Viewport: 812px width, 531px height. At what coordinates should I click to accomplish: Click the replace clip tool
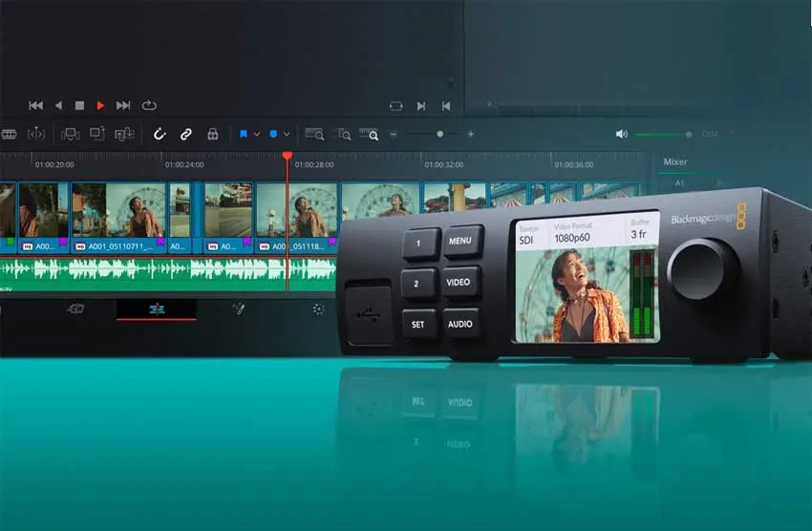click(x=124, y=135)
